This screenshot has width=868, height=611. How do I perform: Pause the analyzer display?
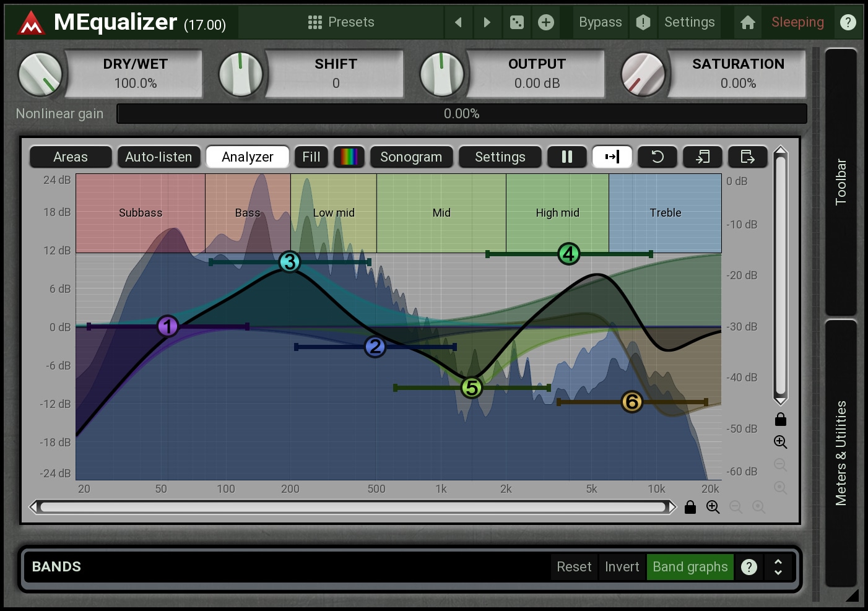[566, 157]
